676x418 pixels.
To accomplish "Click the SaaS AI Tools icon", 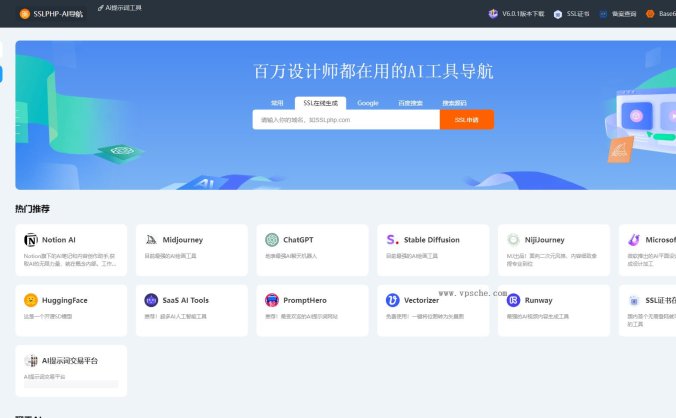I will pyautogui.click(x=151, y=300).
